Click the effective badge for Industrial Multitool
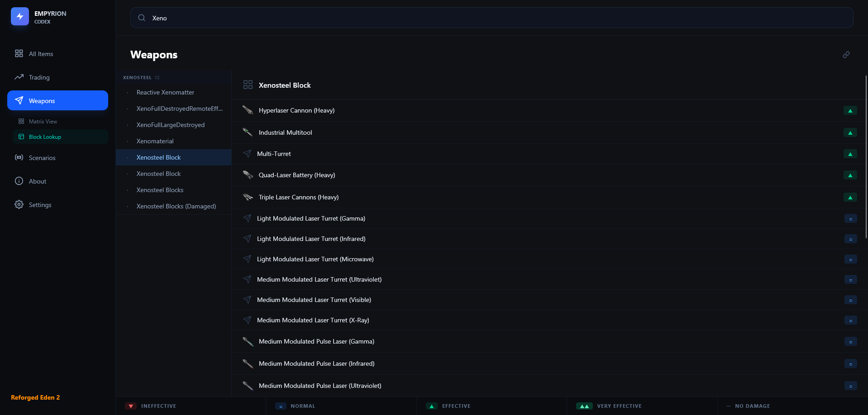 tap(850, 133)
